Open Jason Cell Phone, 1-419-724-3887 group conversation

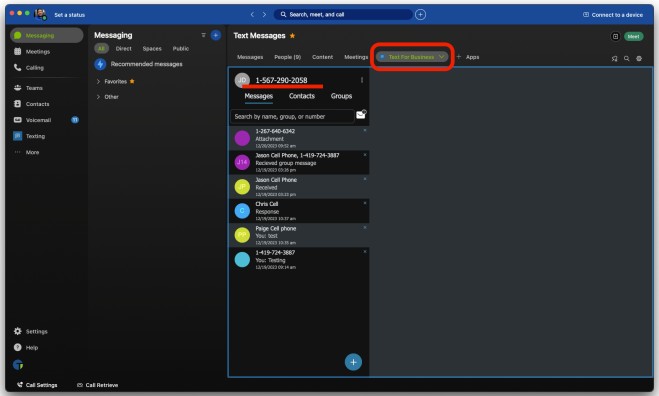[299, 162]
